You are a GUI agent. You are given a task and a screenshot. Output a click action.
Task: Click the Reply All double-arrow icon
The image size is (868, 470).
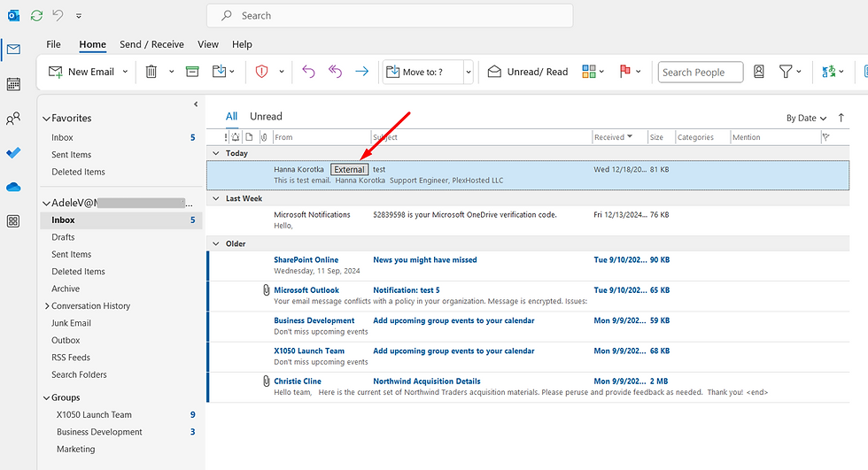[335, 72]
